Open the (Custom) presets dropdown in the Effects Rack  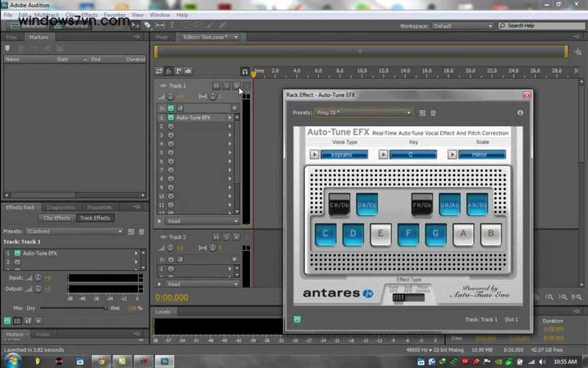click(x=74, y=231)
